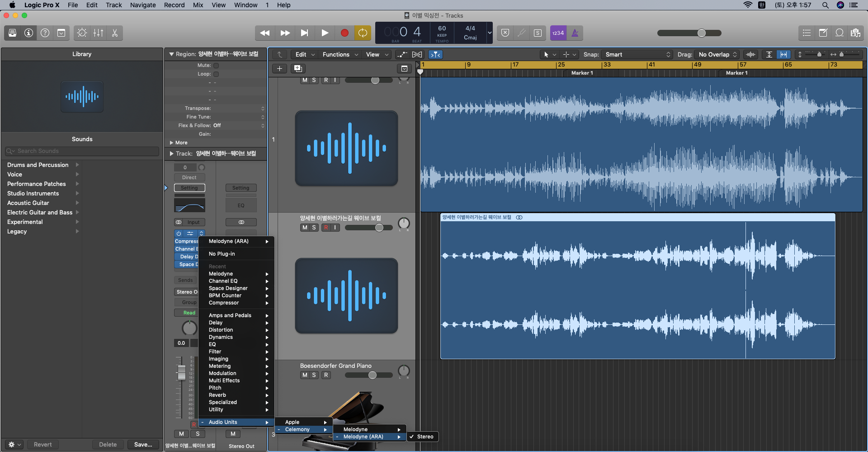This screenshot has width=868, height=452.
Task: Go to beginning of project
Action: tap(305, 33)
